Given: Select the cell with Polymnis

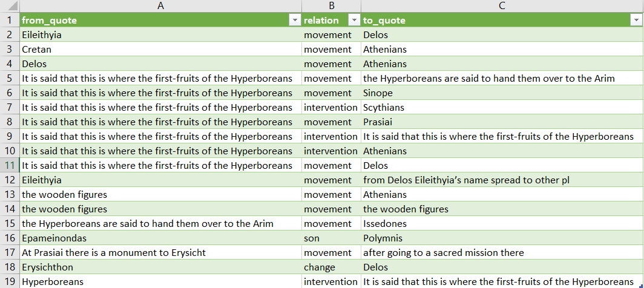Looking at the screenshot, I should [383, 238].
